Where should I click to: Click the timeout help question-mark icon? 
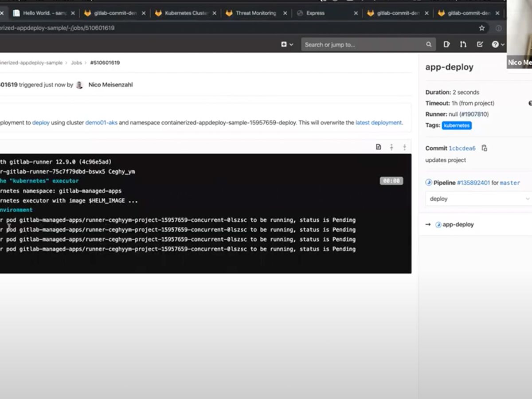pos(530,103)
